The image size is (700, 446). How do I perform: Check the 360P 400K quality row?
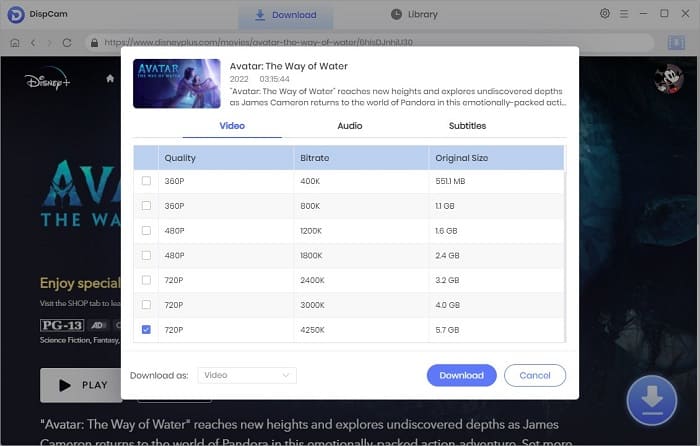pos(146,181)
